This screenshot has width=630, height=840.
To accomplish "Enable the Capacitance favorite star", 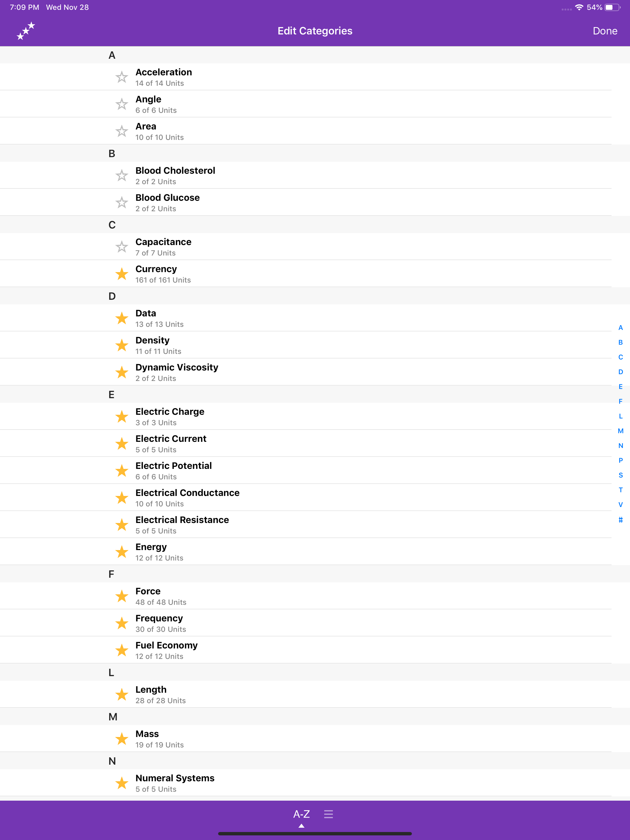I will click(122, 247).
